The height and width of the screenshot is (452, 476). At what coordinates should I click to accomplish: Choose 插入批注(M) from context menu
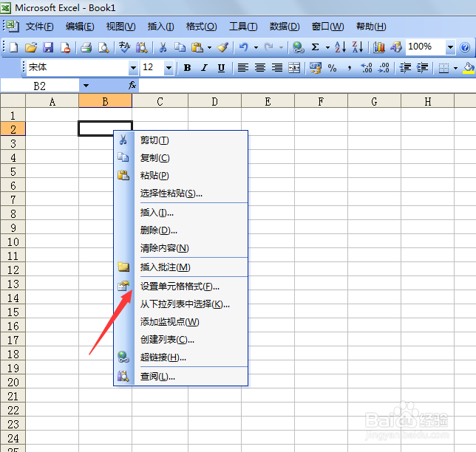point(181,267)
